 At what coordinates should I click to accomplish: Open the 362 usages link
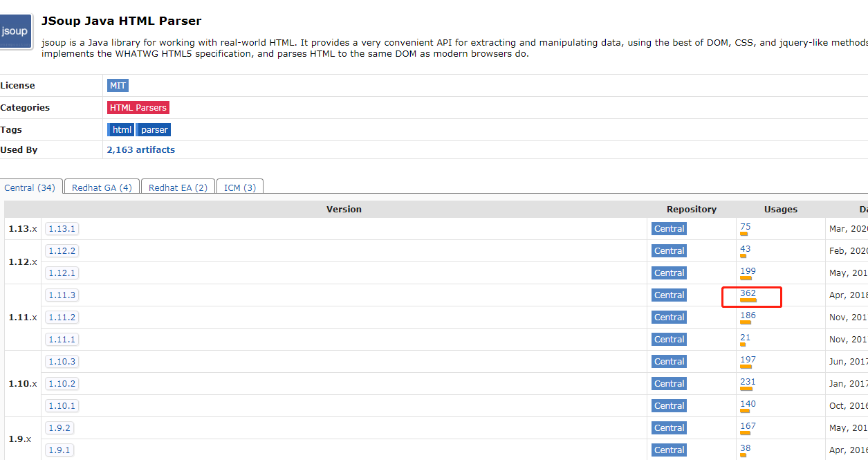(x=748, y=293)
